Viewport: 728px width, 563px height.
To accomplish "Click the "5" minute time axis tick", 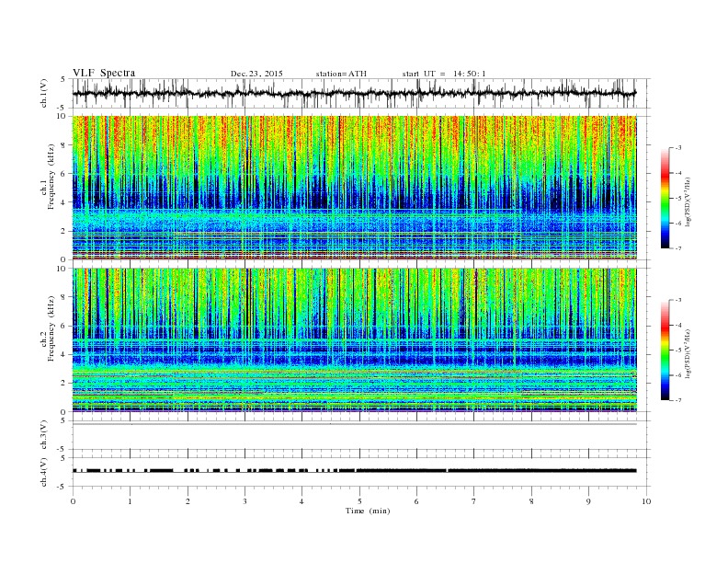I will click(x=359, y=501).
